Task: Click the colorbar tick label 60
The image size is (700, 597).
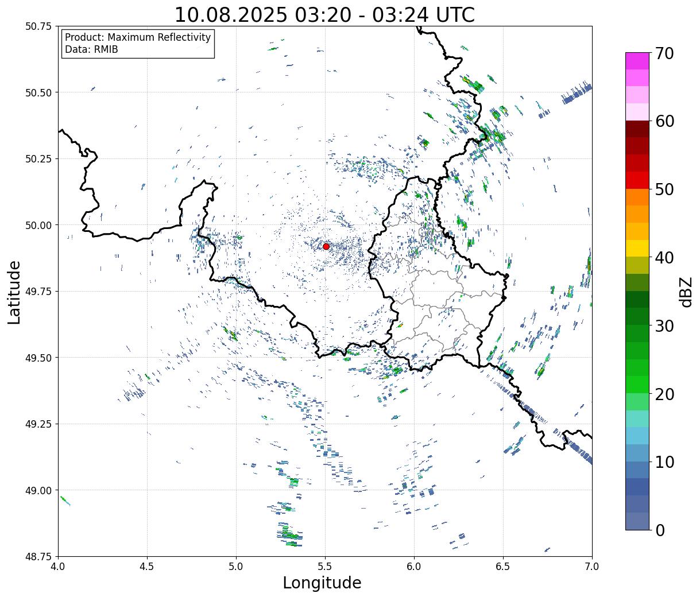Action: click(x=664, y=121)
